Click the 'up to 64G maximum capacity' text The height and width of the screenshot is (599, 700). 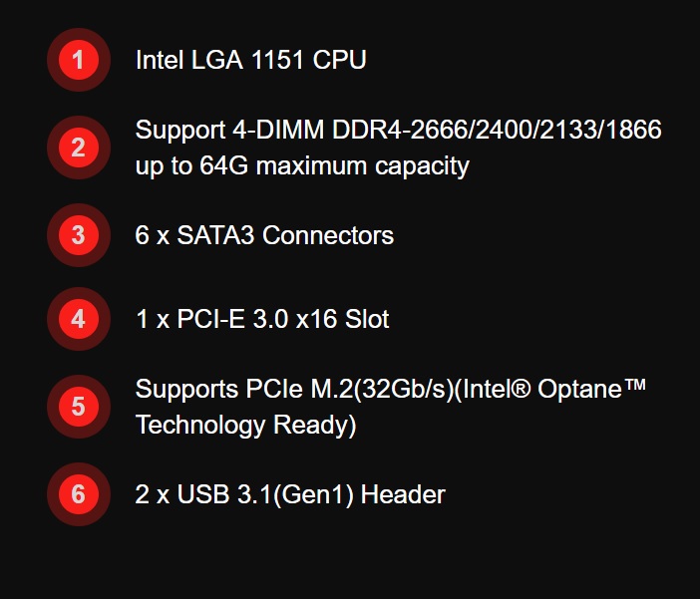point(302,166)
